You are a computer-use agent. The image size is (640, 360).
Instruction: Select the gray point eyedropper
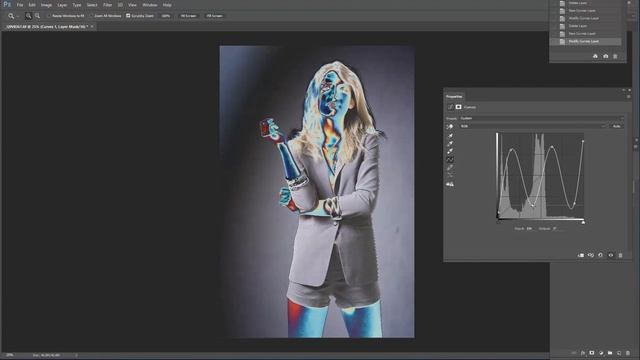tap(450, 144)
